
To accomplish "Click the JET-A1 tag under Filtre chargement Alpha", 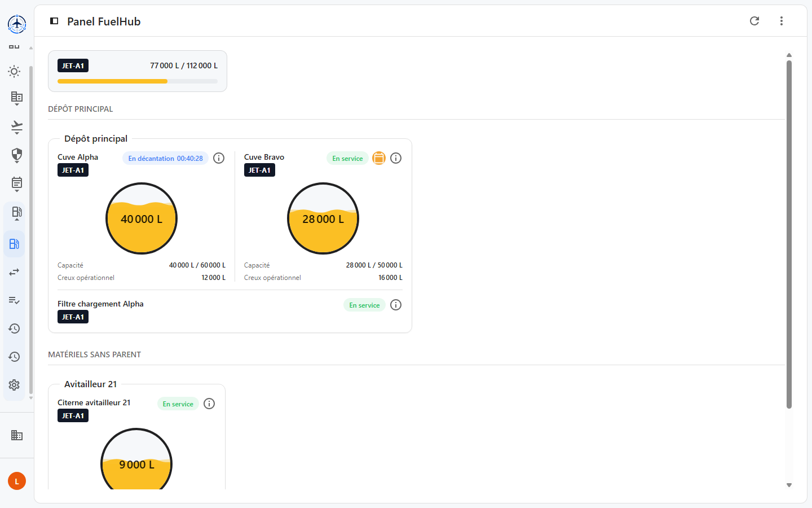I will pyautogui.click(x=73, y=317).
